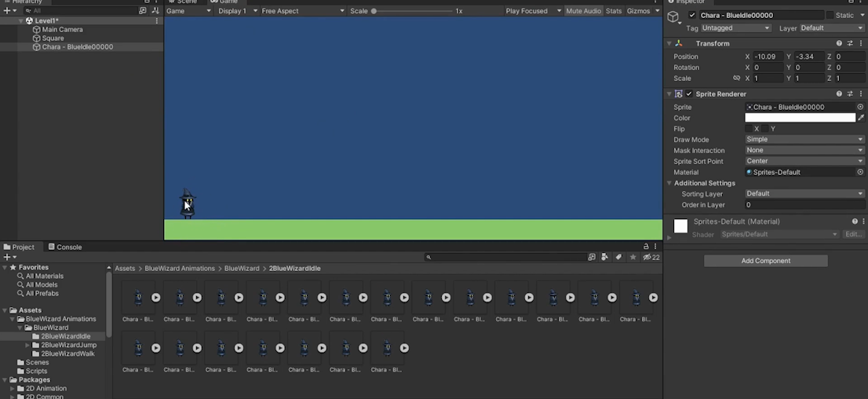The height and width of the screenshot is (399, 868).
Task: Open Project search scope icon
Action: [592, 257]
